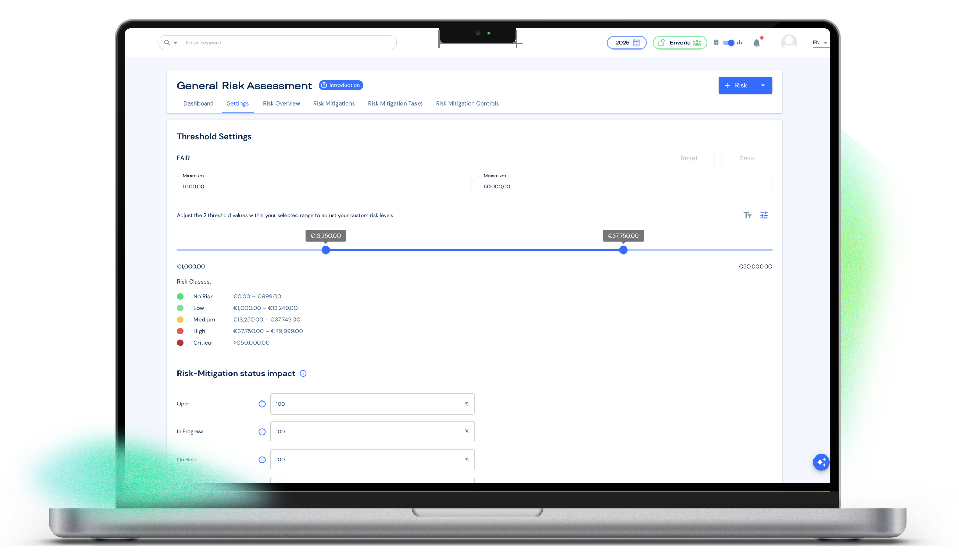Open the notifications bell

click(x=757, y=43)
